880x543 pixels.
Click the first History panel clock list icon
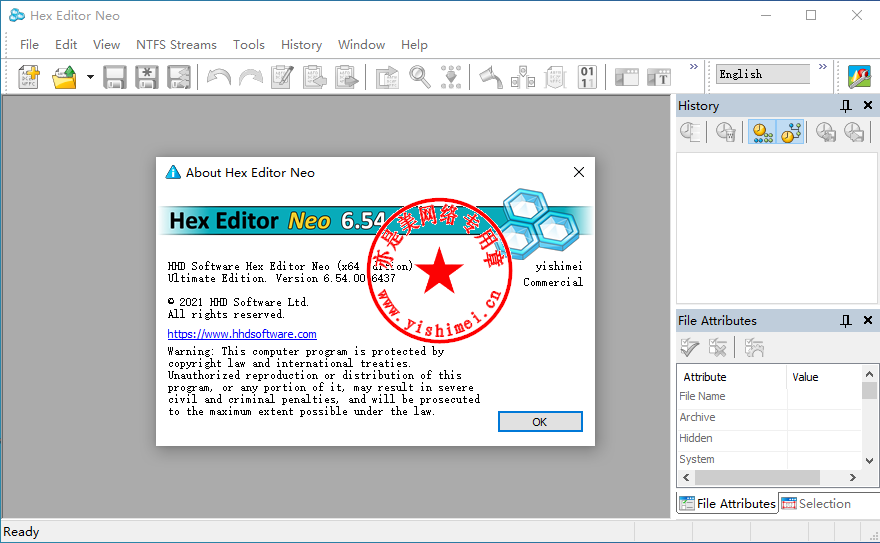[x=690, y=132]
